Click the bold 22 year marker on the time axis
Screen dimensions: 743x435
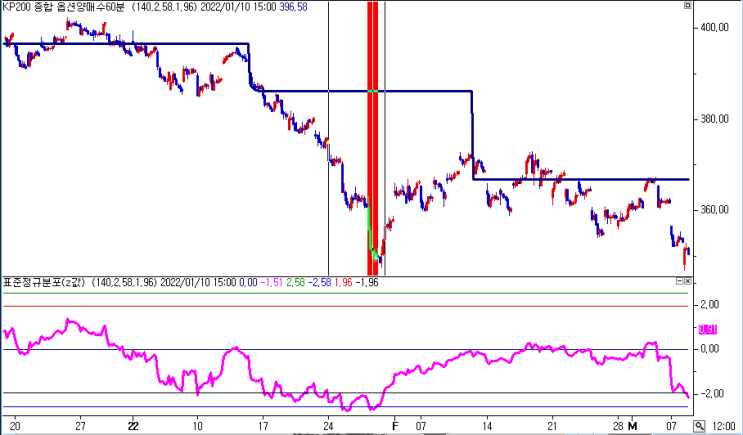(x=133, y=426)
